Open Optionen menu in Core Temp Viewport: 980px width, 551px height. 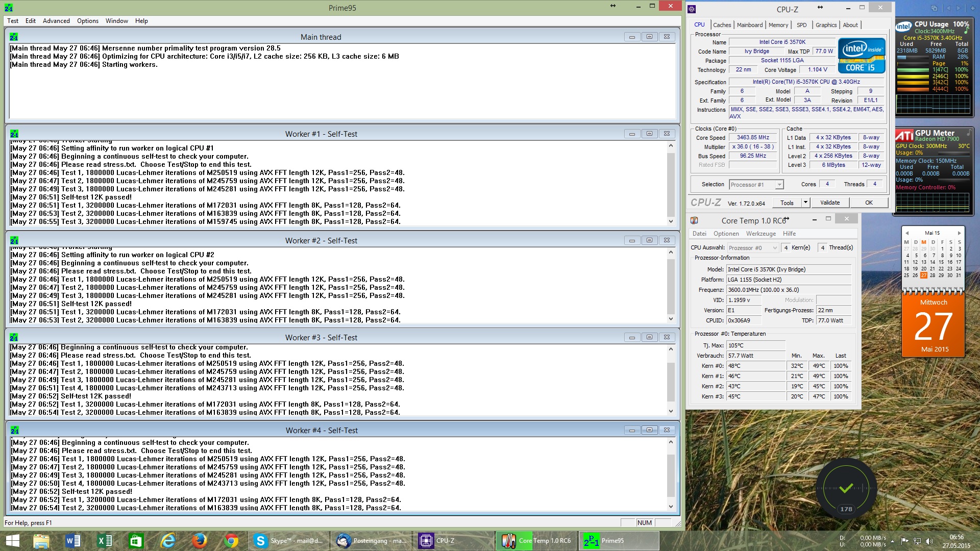[x=726, y=234]
